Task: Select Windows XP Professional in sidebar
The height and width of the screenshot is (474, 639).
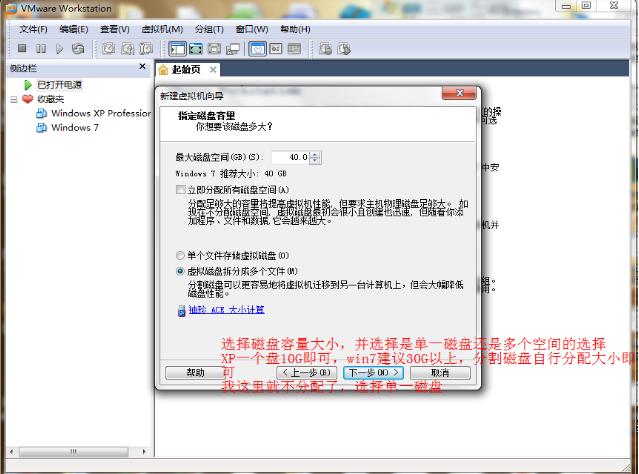Action: tap(101, 113)
